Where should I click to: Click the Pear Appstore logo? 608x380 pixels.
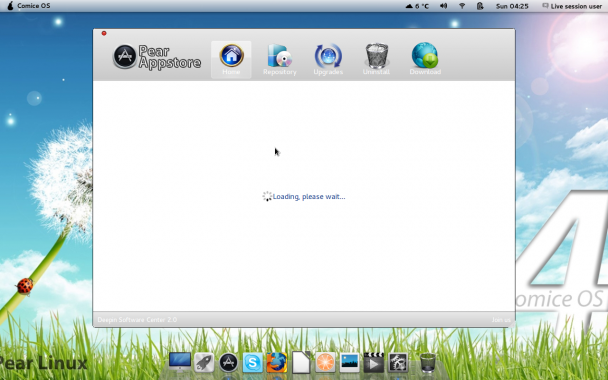157,57
